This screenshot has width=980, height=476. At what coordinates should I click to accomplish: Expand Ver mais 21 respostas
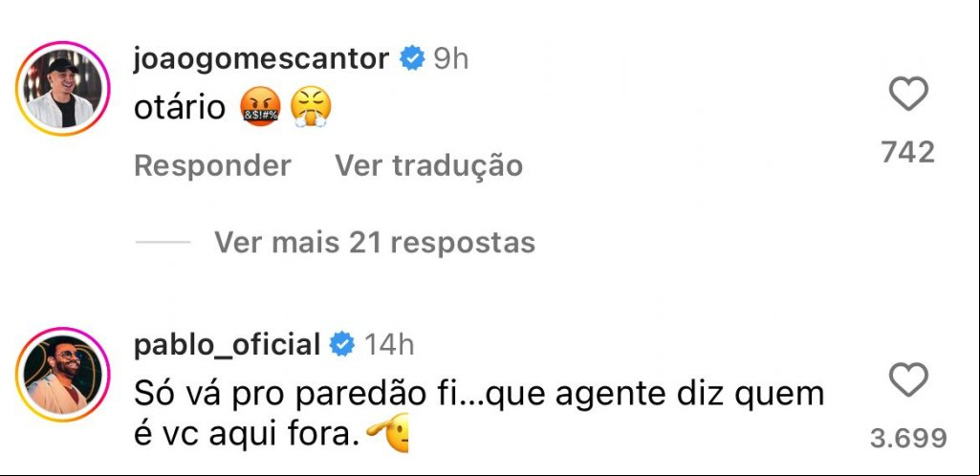pyautogui.click(x=375, y=242)
